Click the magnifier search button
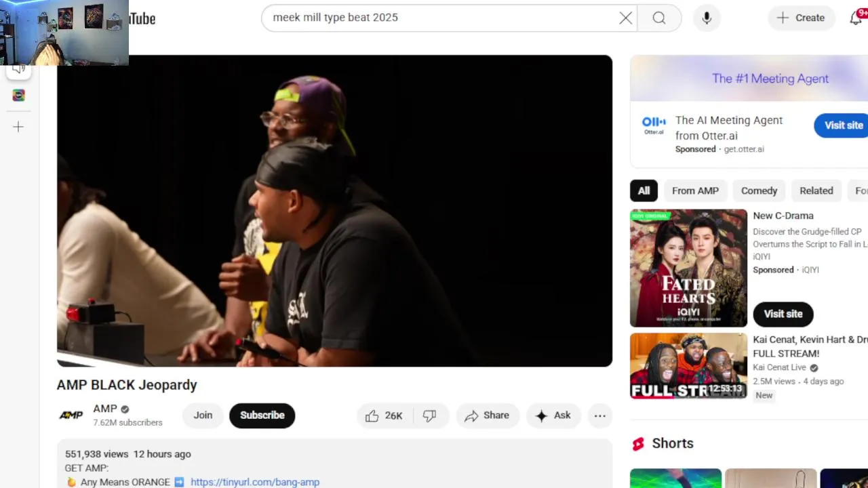868x488 pixels. click(x=659, y=18)
